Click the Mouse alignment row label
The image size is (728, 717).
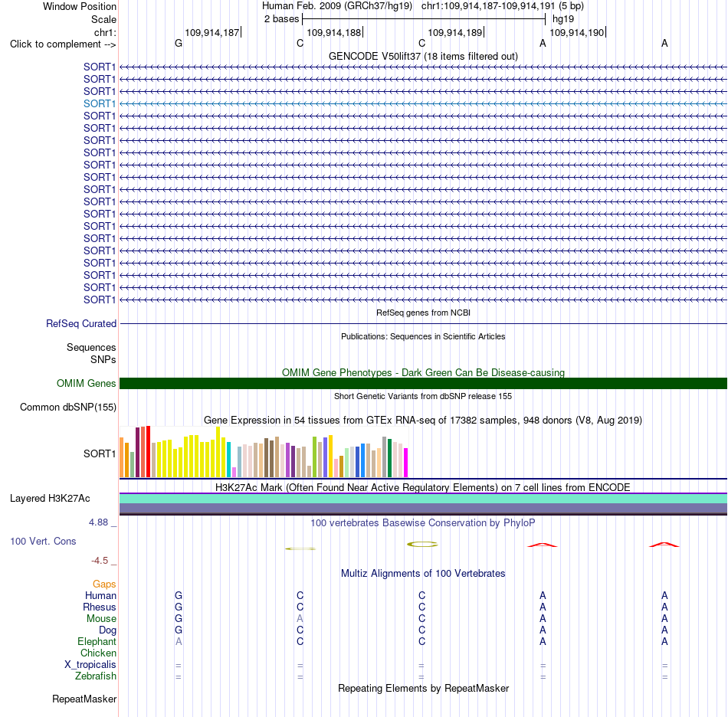point(101,619)
